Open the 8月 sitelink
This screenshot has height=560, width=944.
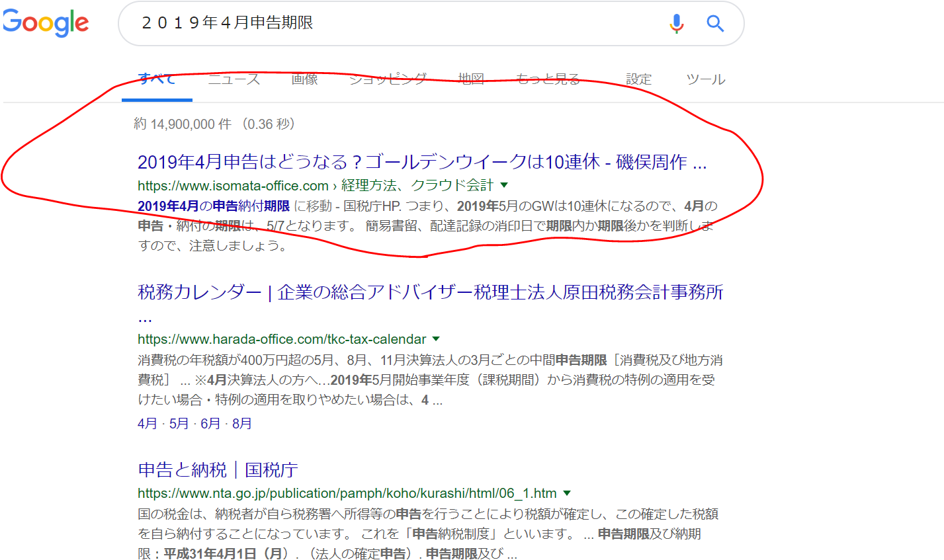coord(242,423)
